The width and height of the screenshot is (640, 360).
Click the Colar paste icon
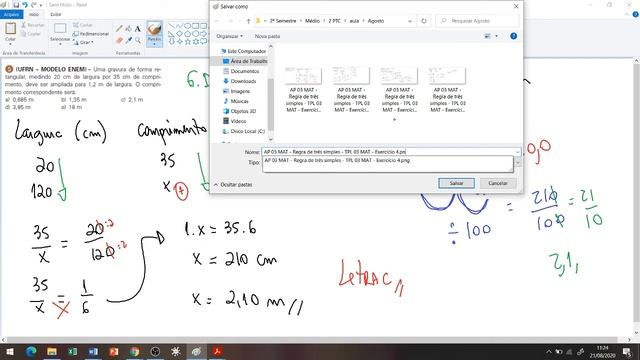[10, 29]
